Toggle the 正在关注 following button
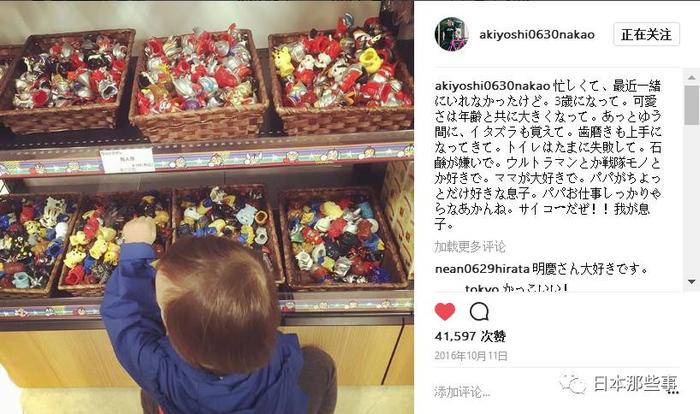The width and height of the screenshot is (700, 414). coord(646,34)
